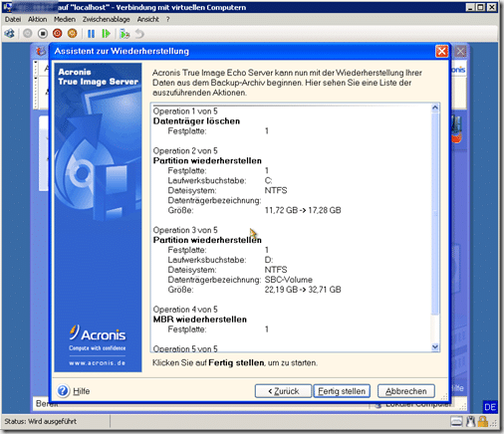The image size is (504, 434).
Task: Click the Hilfe link in wizard
Action: tap(82, 391)
